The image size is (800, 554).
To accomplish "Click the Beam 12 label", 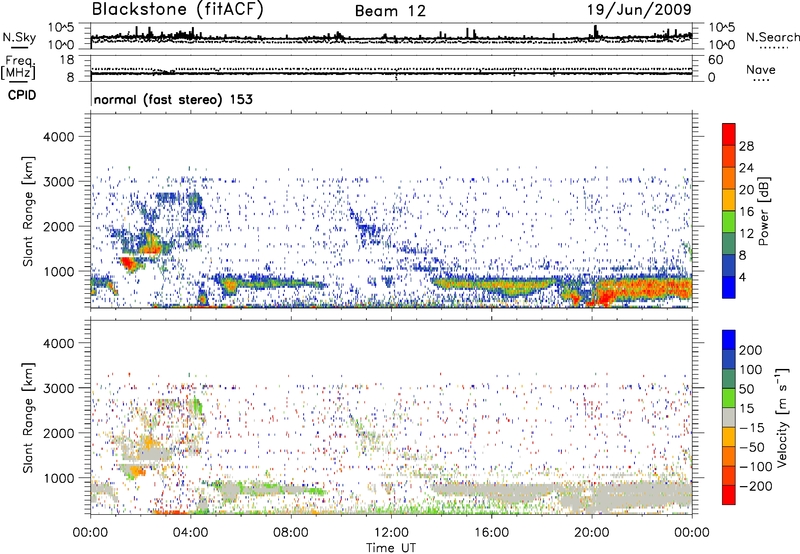I will pos(390,11).
